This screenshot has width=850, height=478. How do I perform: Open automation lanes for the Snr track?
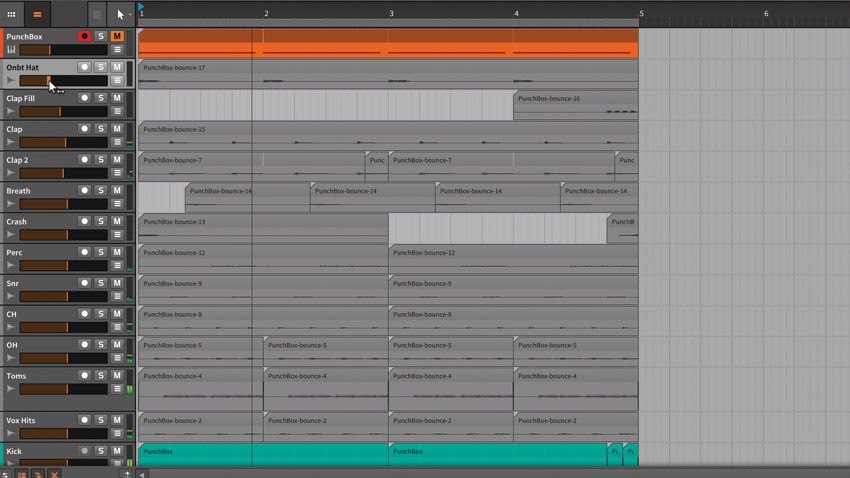click(x=117, y=296)
